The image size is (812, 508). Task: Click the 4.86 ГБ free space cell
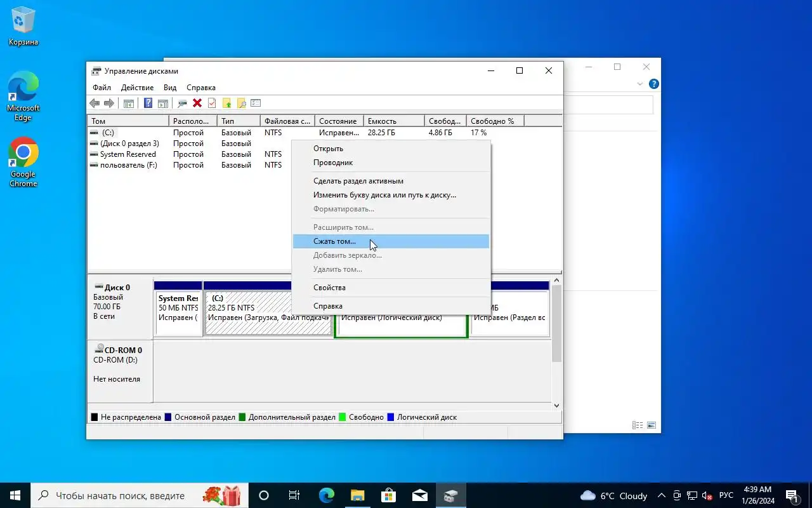point(440,133)
